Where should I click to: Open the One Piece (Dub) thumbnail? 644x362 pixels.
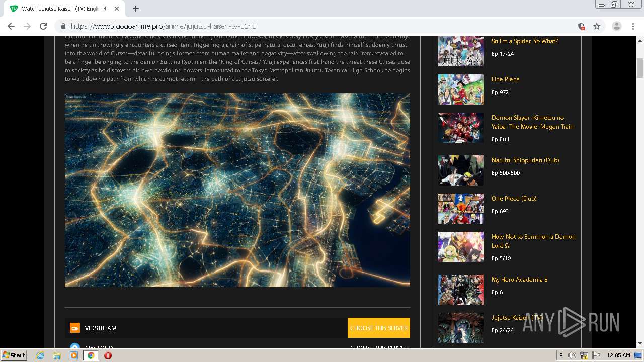pyautogui.click(x=460, y=209)
